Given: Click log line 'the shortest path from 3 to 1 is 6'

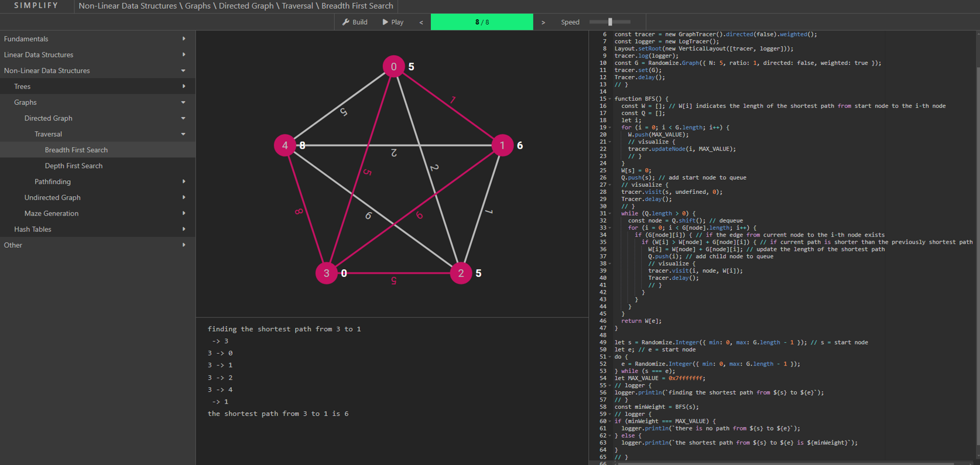Looking at the screenshot, I should [x=278, y=413].
